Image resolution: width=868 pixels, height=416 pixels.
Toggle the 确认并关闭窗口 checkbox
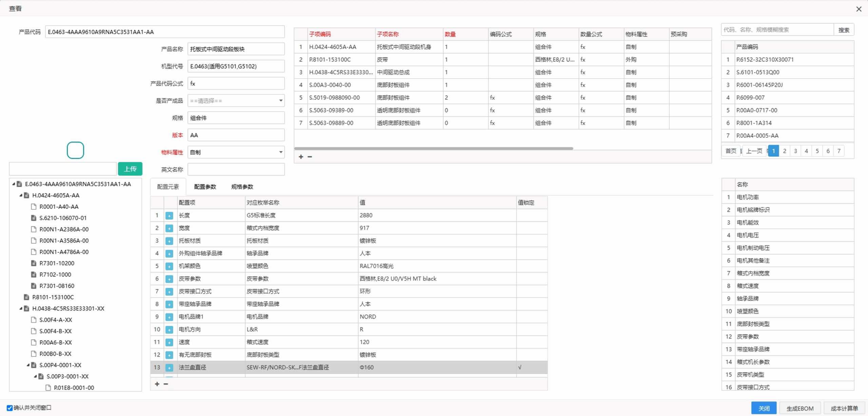coord(10,408)
